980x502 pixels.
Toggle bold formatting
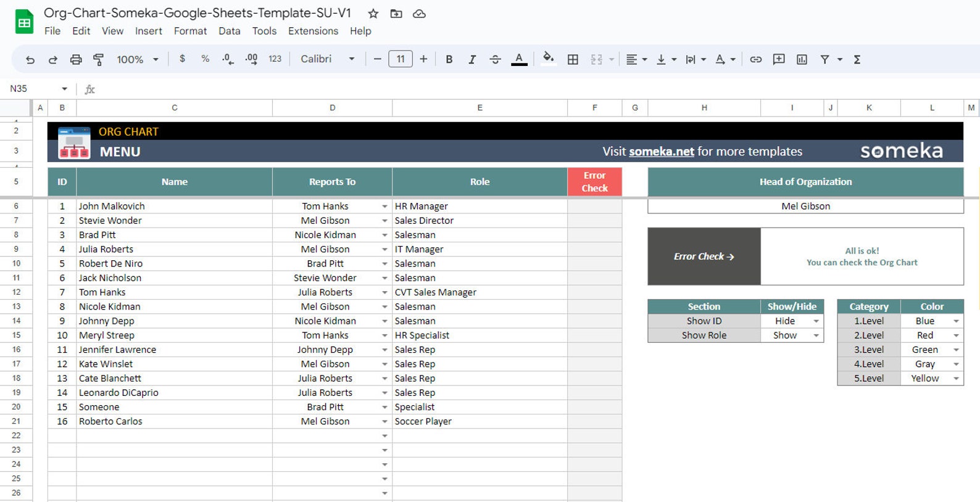[449, 59]
